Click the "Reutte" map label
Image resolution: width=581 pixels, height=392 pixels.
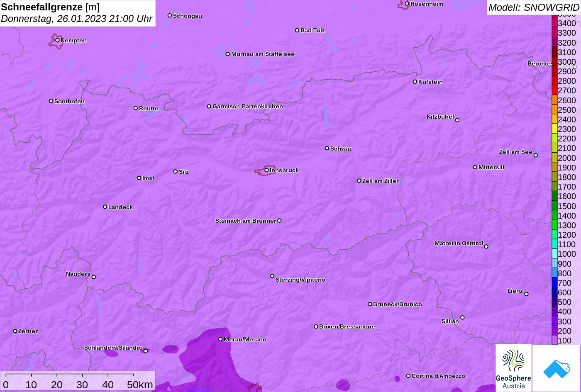point(149,109)
